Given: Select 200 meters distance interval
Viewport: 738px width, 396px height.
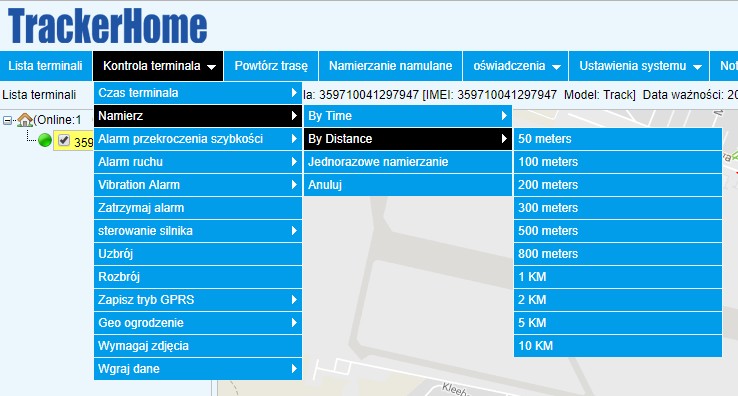Looking at the screenshot, I should (x=618, y=185).
